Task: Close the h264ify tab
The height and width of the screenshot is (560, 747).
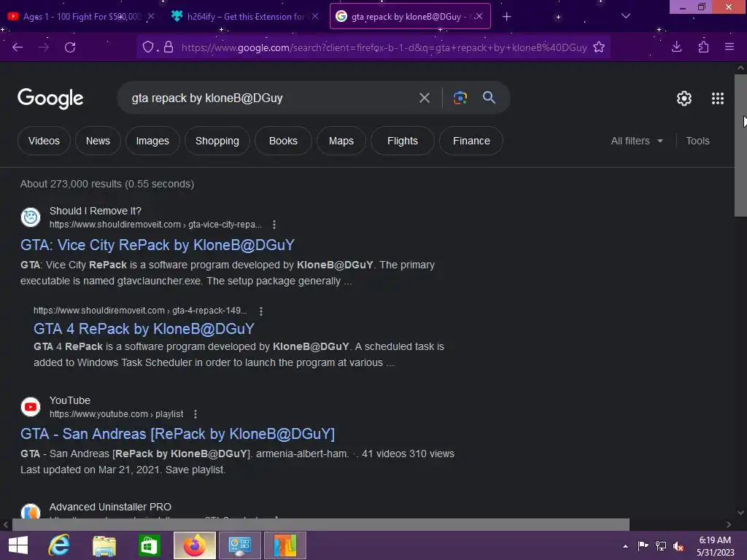Action: (x=315, y=17)
